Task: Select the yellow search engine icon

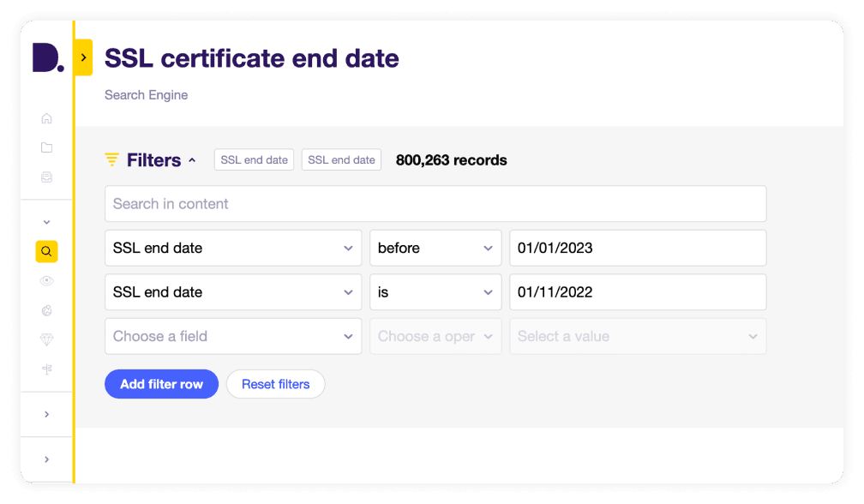Action: [47, 251]
